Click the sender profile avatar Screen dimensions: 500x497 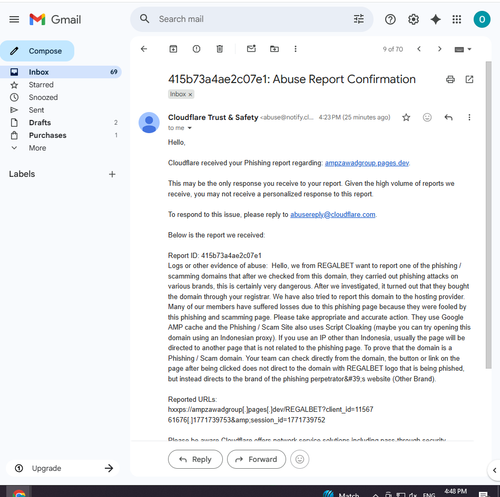pyautogui.click(x=149, y=122)
